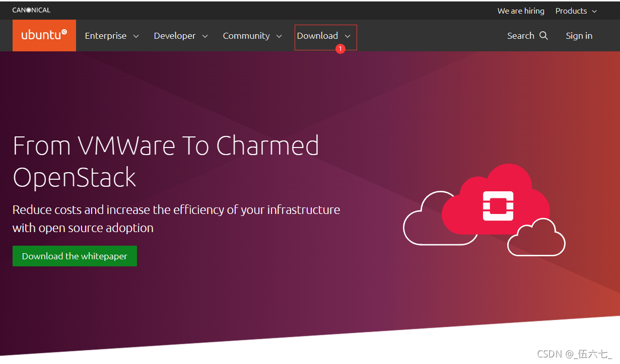Open the Developer menu

point(175,36)
